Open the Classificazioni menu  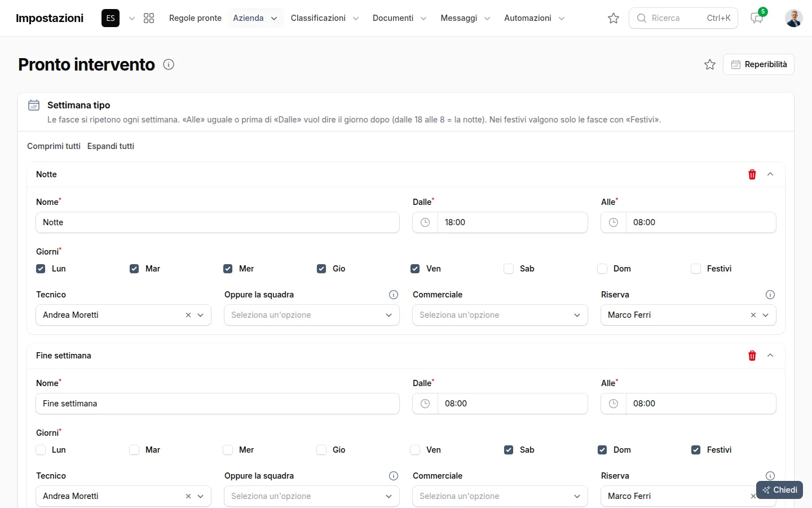(325, 18)
